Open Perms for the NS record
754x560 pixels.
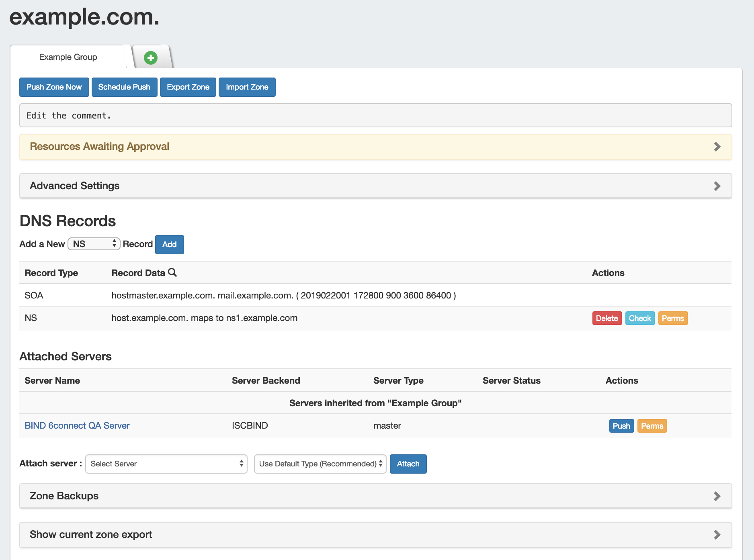673,319
